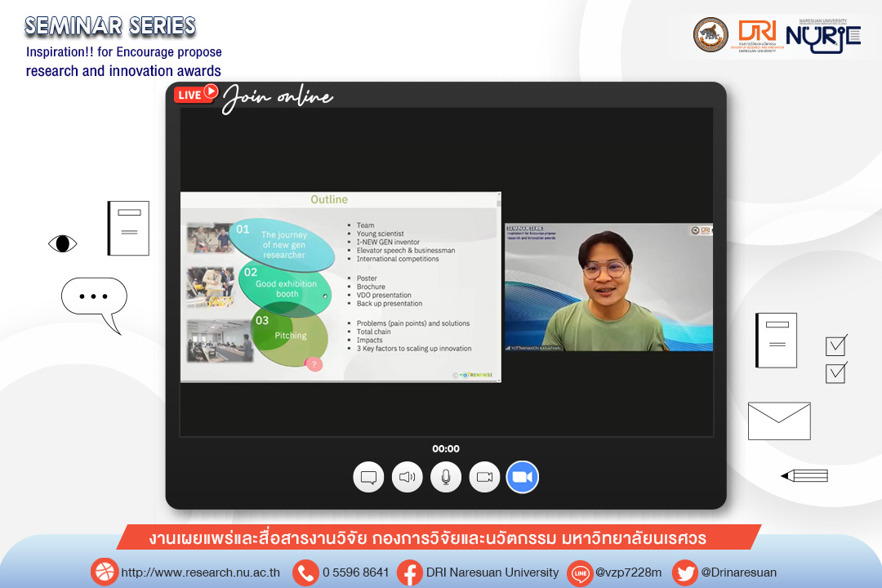The height and width of the screenshot is (588, 882).
Task: Open the DRI Naresuan University Facebook link
Action: (492, 572)
